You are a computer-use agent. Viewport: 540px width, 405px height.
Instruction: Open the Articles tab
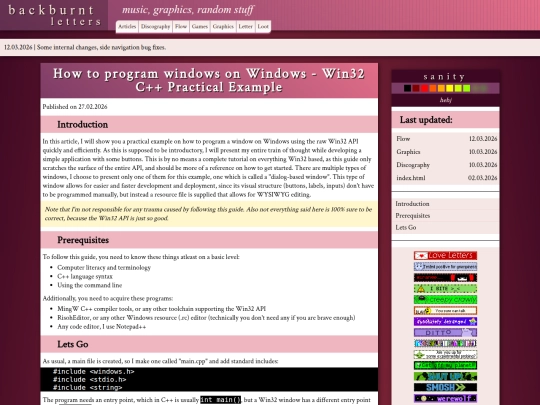click(127, 27)
